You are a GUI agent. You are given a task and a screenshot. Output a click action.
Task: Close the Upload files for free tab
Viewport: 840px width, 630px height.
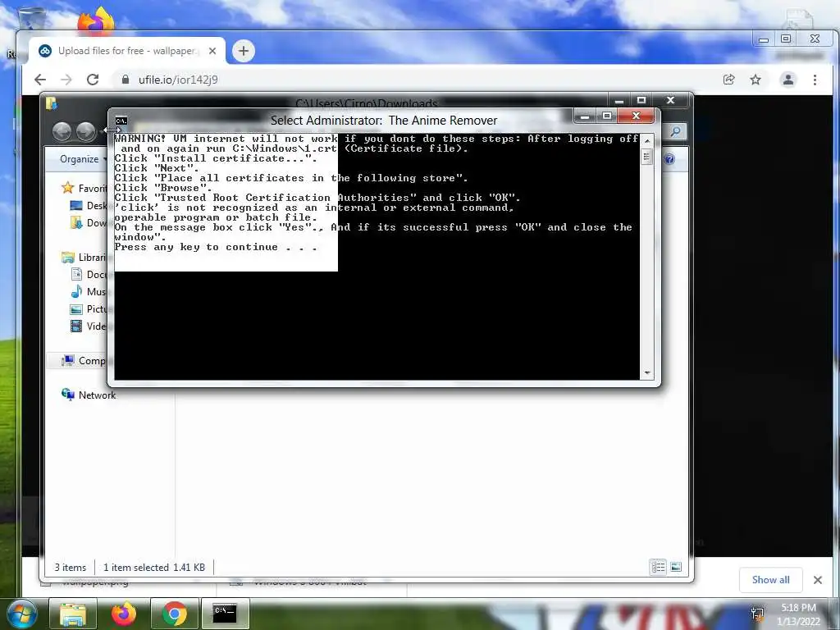[x=212, y=51]
